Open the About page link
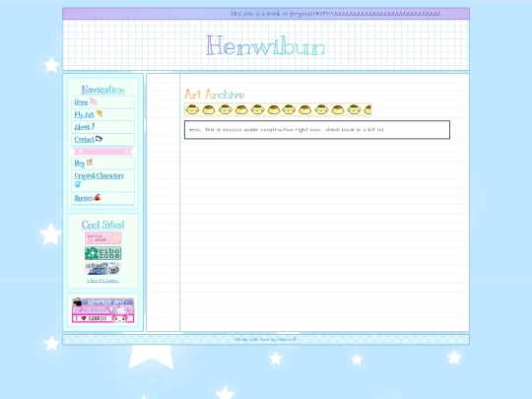 pos(82,127)
